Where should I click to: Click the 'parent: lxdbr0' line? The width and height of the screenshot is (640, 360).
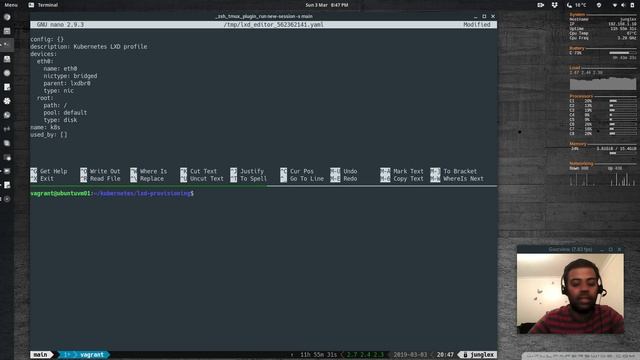(67, 83)
